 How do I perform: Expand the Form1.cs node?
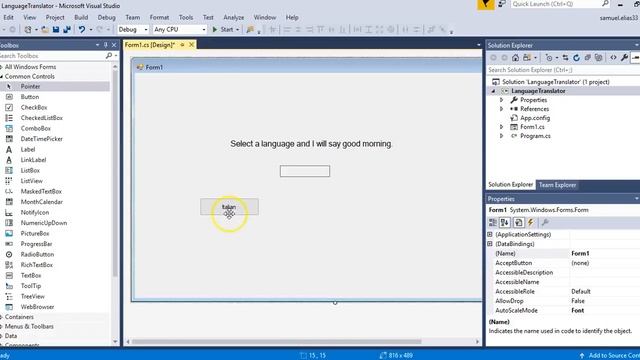click(x=502, y=127)
